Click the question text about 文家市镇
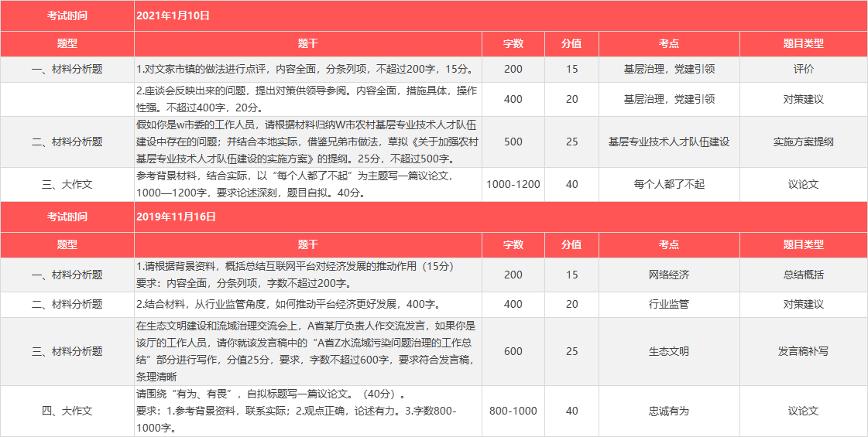 pyautogui.click(x=305, y=69)
